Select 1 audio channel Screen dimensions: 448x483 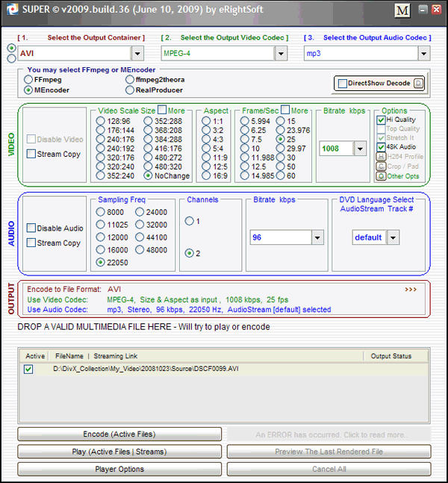[x=189, y=221]
